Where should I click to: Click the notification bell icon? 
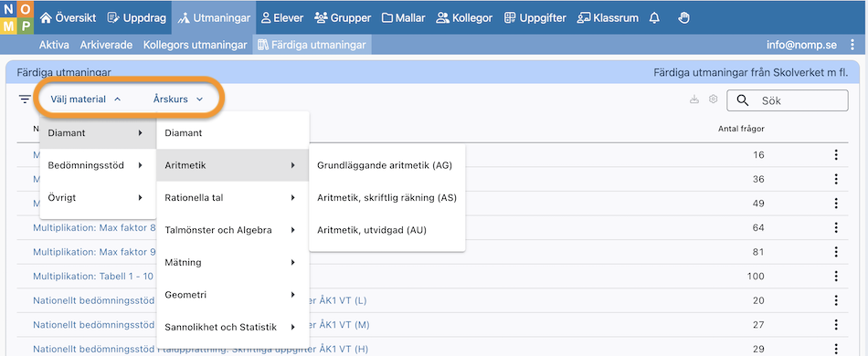654,17
